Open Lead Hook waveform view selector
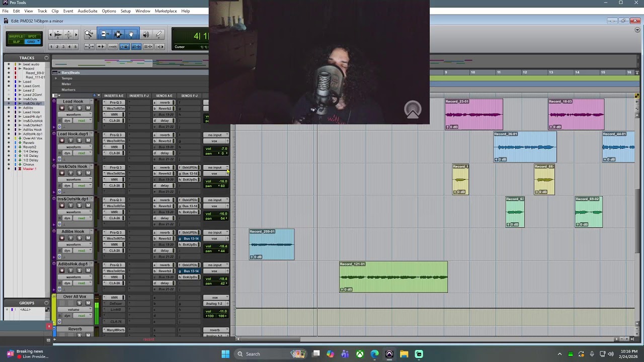This screenshot has width=644, height=362. (75, 115)
